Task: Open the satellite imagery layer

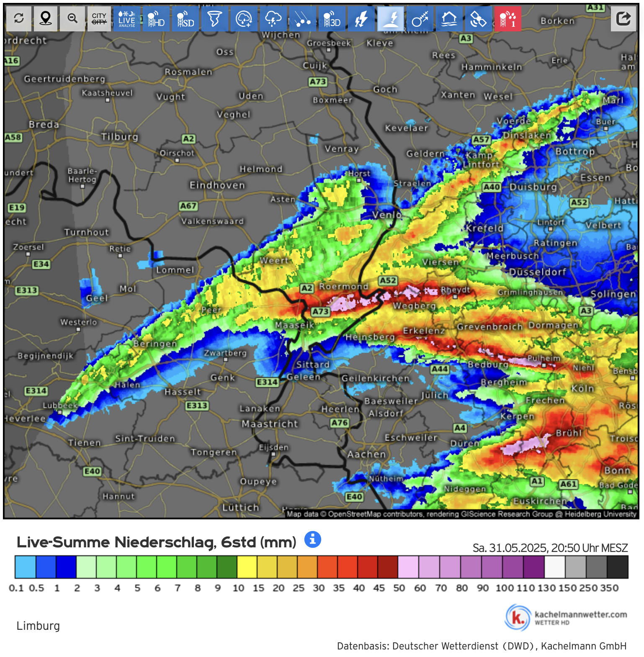Action: (x=479, y=18)
